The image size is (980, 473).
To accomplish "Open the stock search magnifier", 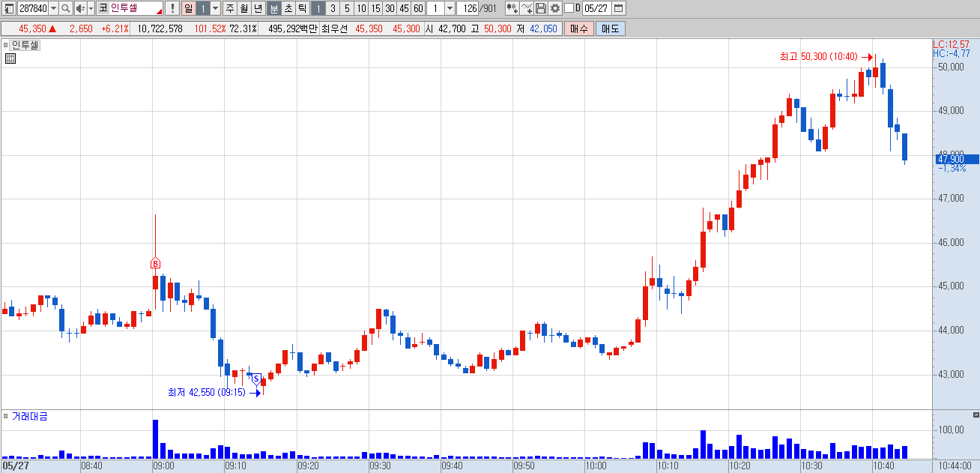I will tap(65, 8).
